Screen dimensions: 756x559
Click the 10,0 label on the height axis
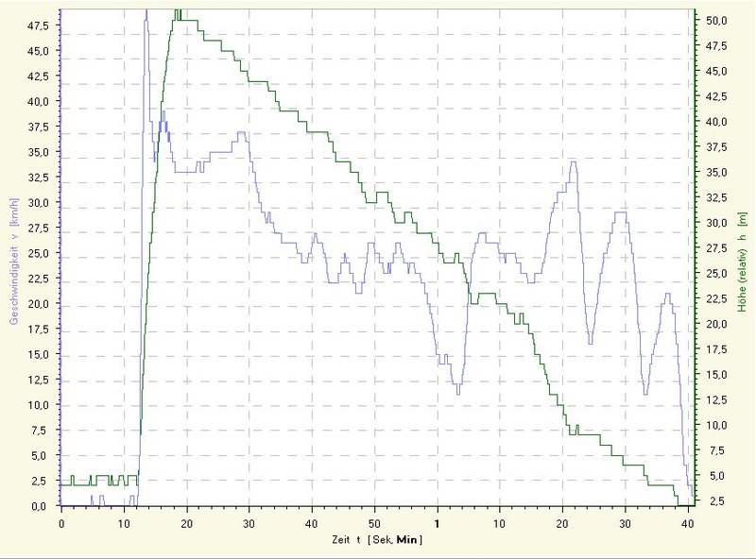click(x=715, y=425)
